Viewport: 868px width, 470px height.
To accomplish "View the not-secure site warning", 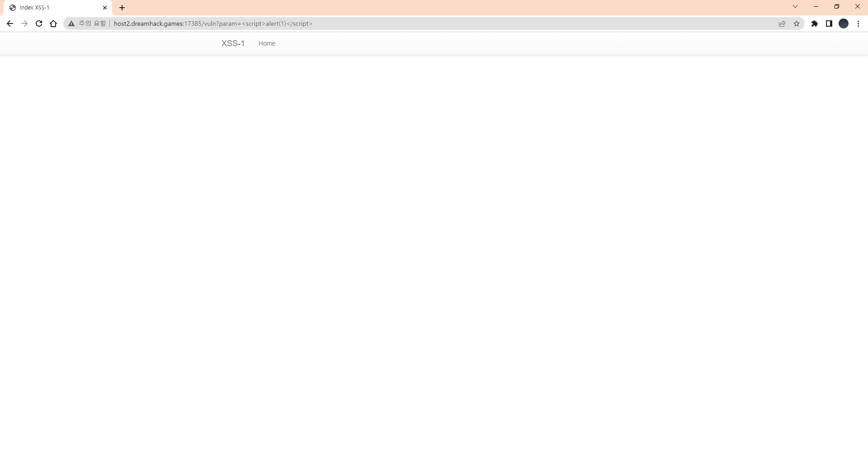I will [87, 23].
